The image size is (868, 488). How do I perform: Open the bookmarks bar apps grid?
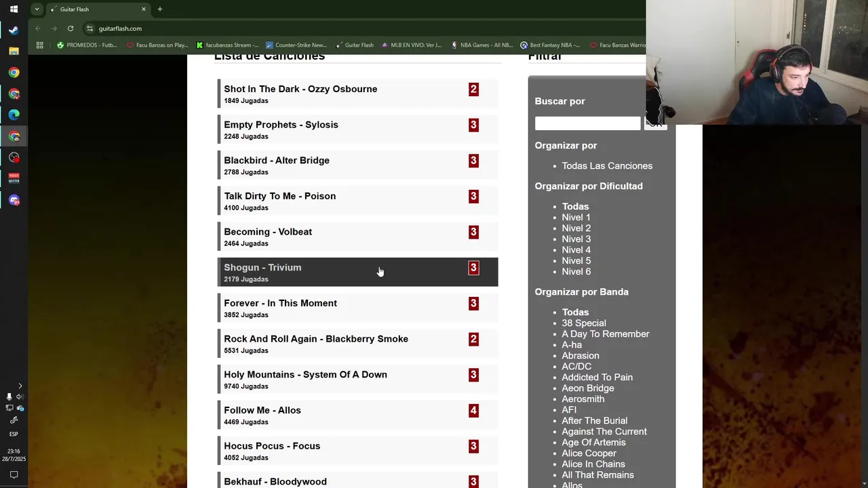[x=39, y=45]
